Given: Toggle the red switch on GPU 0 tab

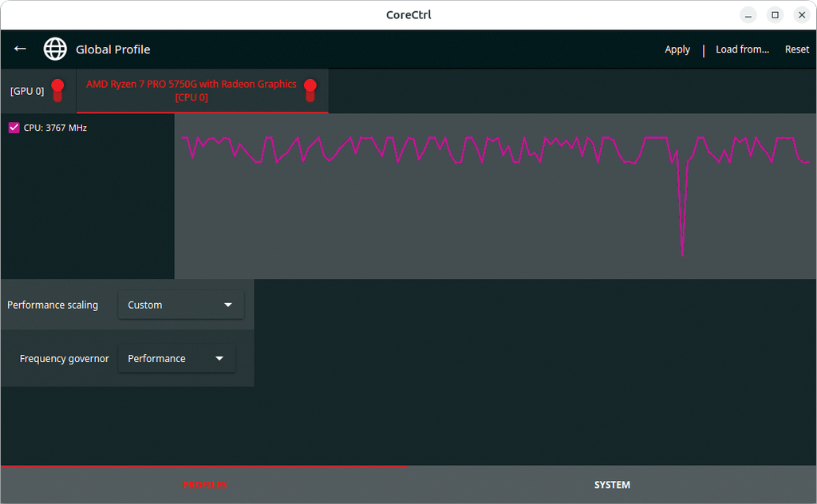Looking at the screenshot, I should (x=57, y=90).
